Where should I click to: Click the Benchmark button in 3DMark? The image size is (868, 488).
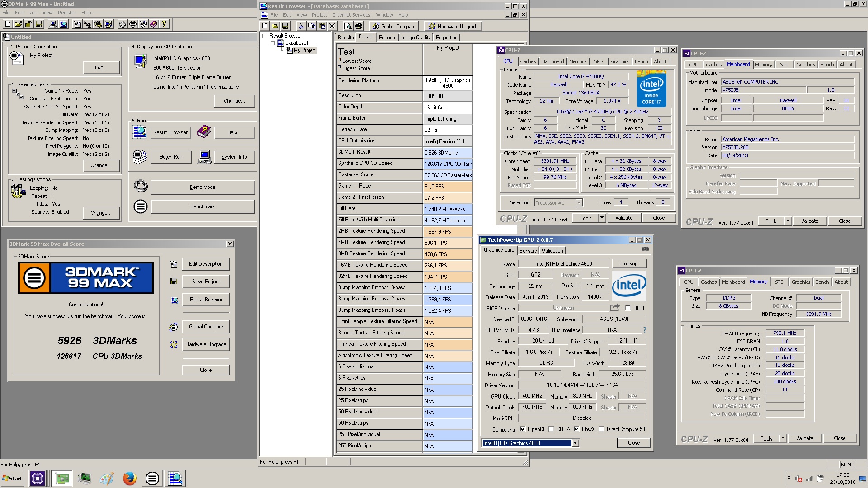(x=203, y=206)
